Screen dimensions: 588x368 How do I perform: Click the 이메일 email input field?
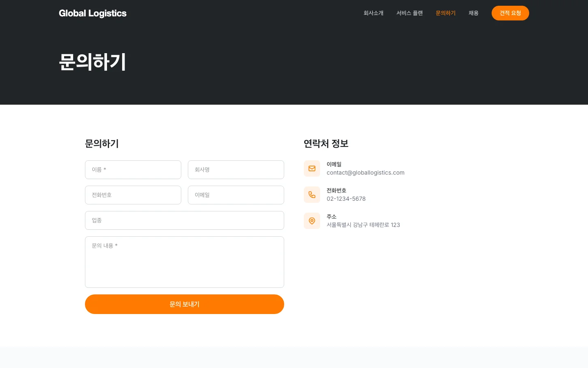click(x=236, y=195)
